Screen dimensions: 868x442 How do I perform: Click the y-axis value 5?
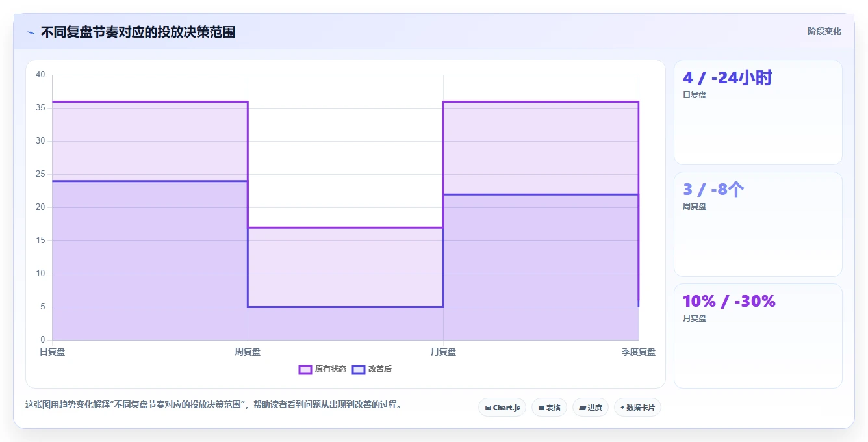pyautogui.click(x=43, y=307)
